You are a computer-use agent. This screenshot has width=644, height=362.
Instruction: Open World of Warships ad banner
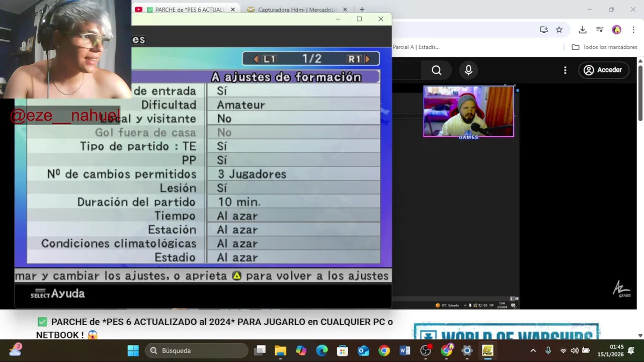[506, 332]
